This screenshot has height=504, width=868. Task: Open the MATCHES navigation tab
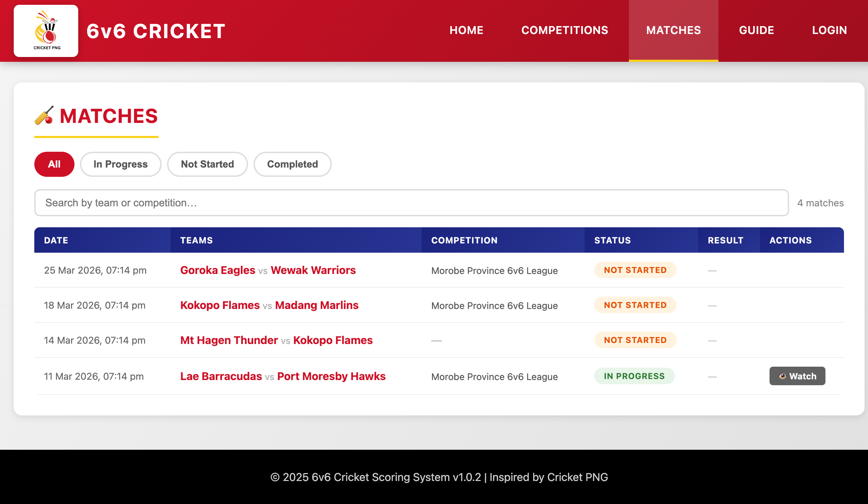(673, 30)
